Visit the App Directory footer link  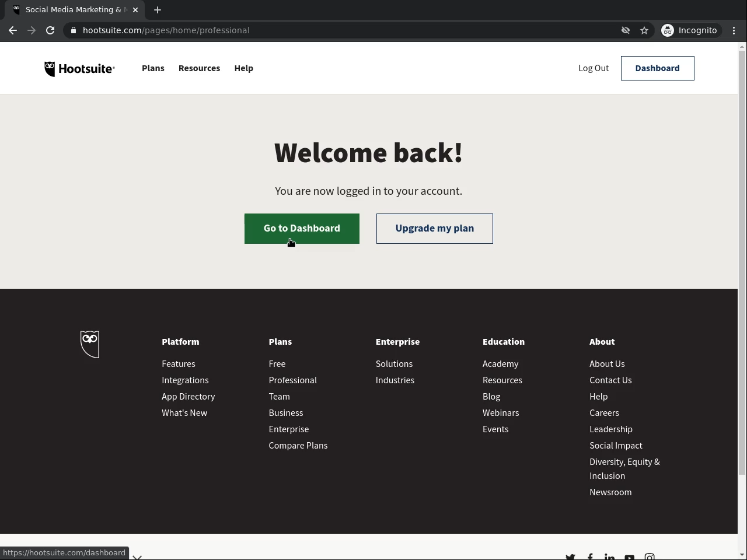coord(189,396)
